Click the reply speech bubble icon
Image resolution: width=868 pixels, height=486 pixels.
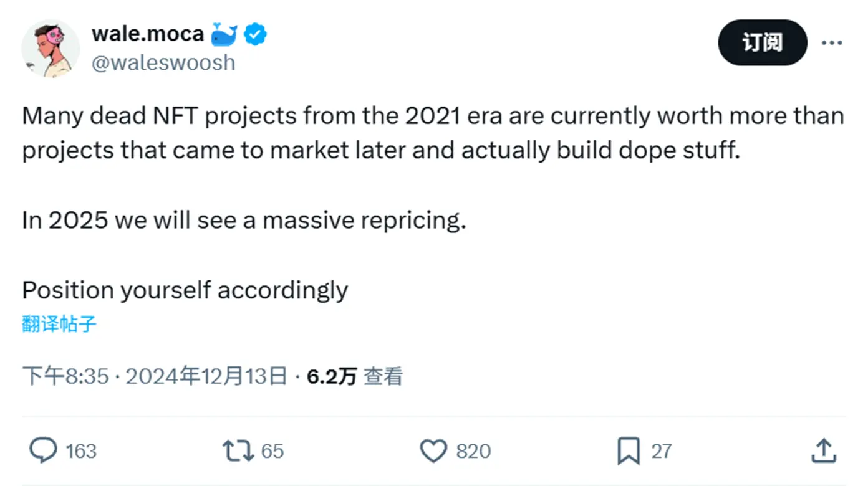pos(43,450)
